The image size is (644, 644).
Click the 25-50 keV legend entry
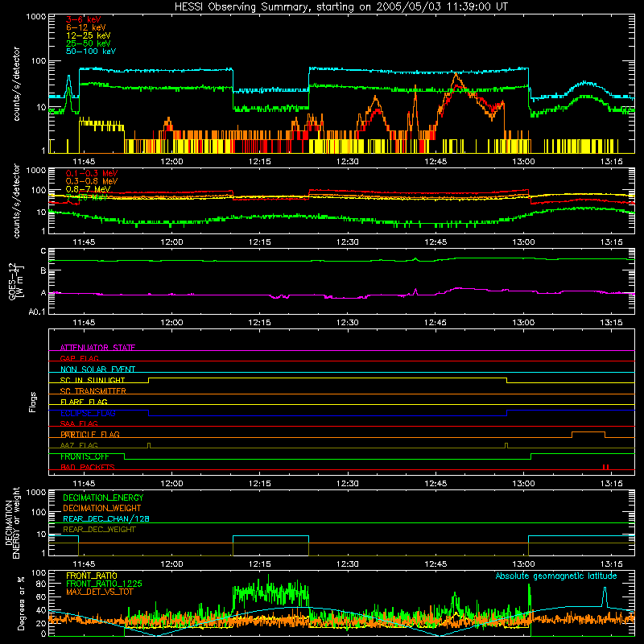89,43
